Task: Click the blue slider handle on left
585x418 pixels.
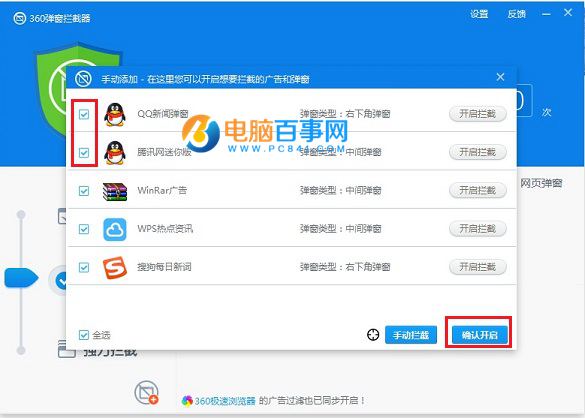Action: click(21, 278)
